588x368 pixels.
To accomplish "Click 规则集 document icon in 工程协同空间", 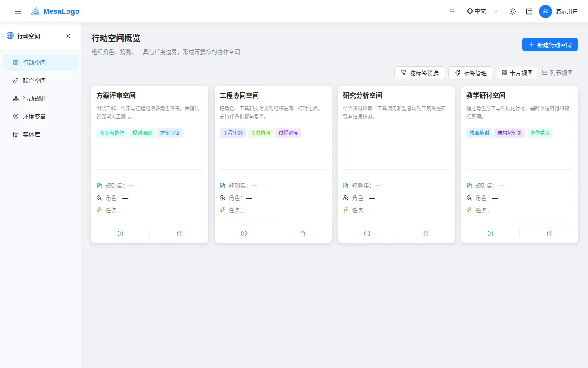I will click(223, 186).
